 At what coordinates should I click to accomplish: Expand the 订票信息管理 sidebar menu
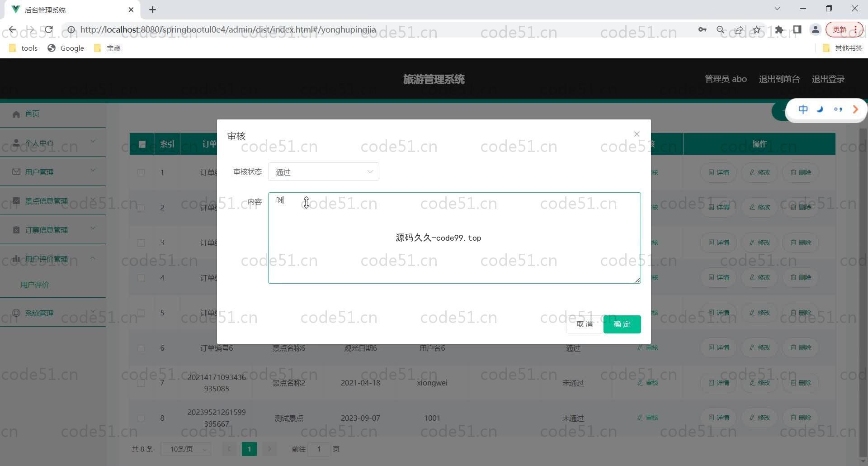click(x=53, y=229)
